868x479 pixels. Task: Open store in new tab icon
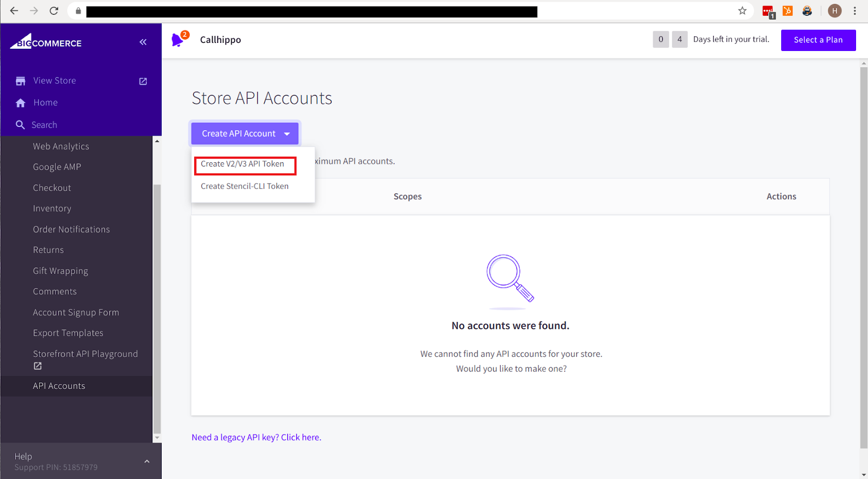click(x=143, y=81)
